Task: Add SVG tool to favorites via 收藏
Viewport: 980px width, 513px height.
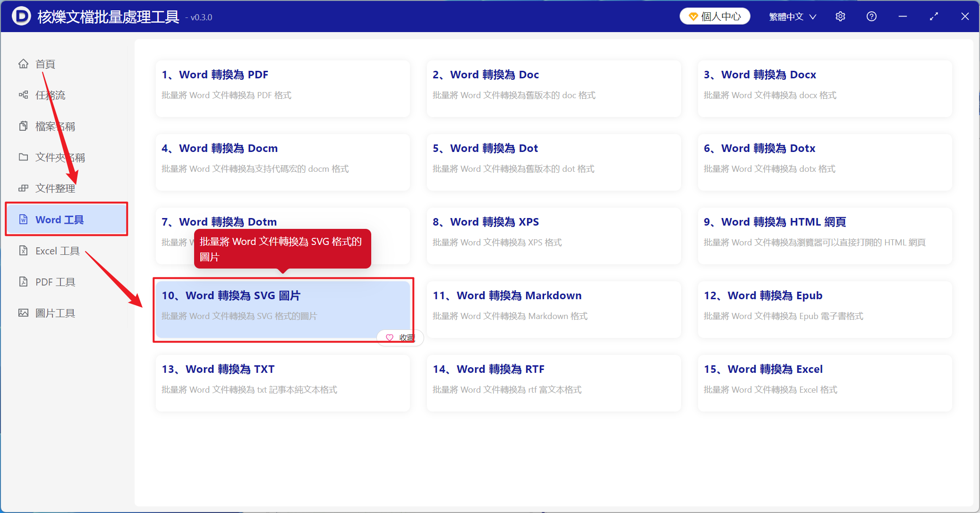Action: click(400, 337)
